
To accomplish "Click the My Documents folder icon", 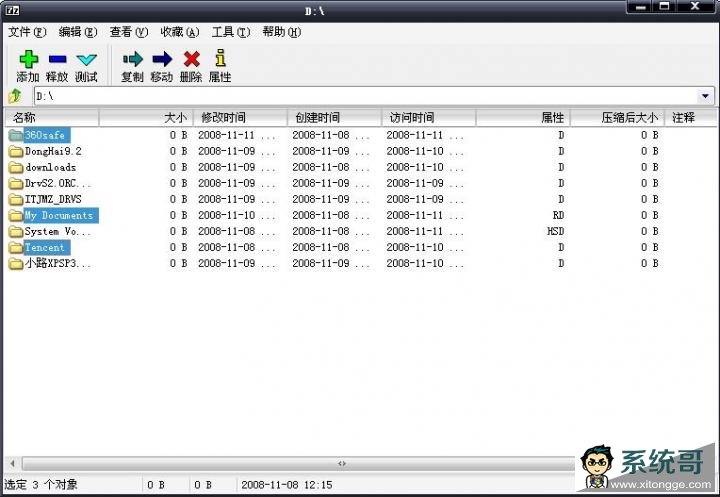I will click(16, 215).
